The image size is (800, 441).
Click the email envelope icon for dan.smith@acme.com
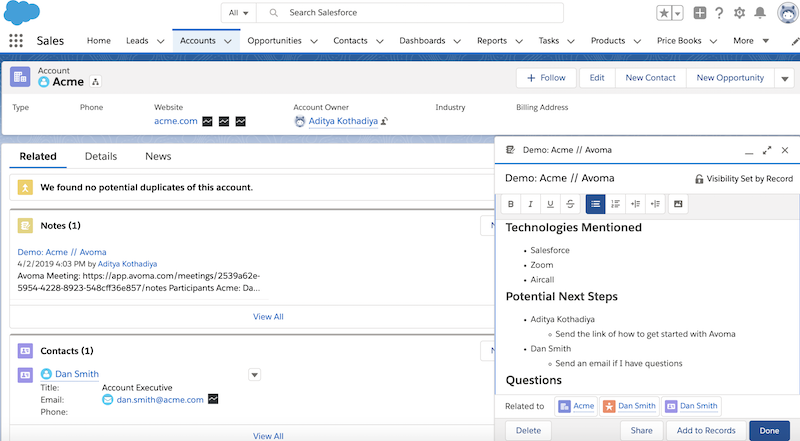tap(107, 400)
